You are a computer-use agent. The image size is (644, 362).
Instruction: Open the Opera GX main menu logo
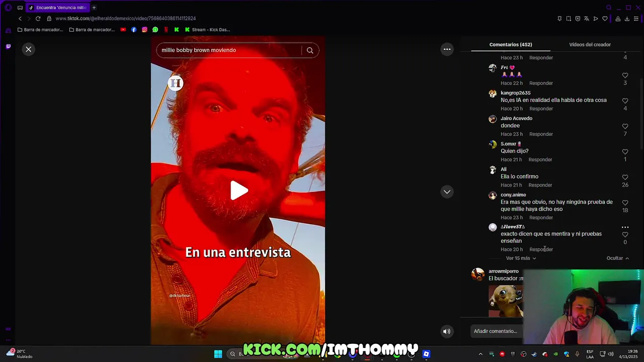coord(8,8)
